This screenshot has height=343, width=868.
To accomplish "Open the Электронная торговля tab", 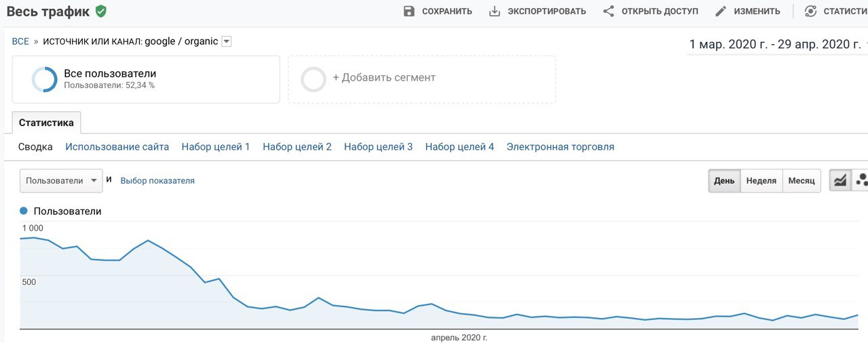I will click(x=560, y=147).
